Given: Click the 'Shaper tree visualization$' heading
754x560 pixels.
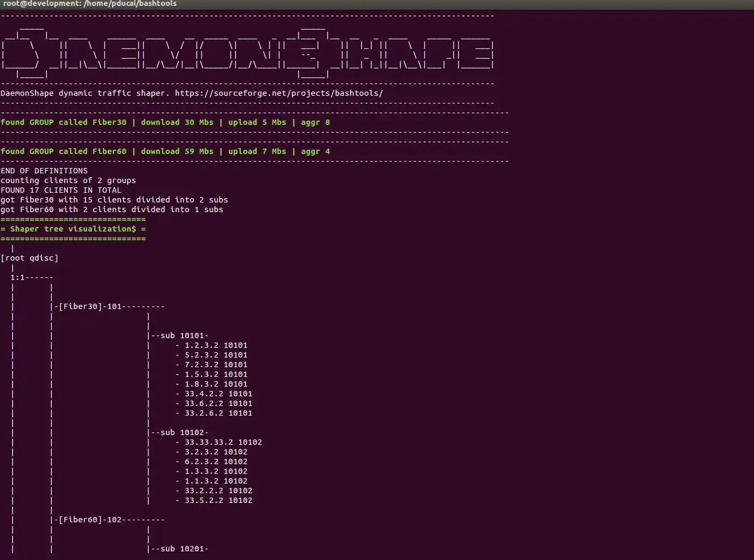Looking at the screenshot, I should (73, 229).
